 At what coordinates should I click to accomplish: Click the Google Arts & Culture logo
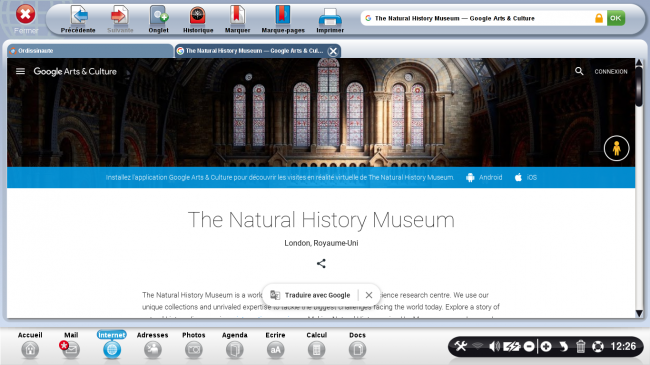pyautogui.click(x=75, y=71)
